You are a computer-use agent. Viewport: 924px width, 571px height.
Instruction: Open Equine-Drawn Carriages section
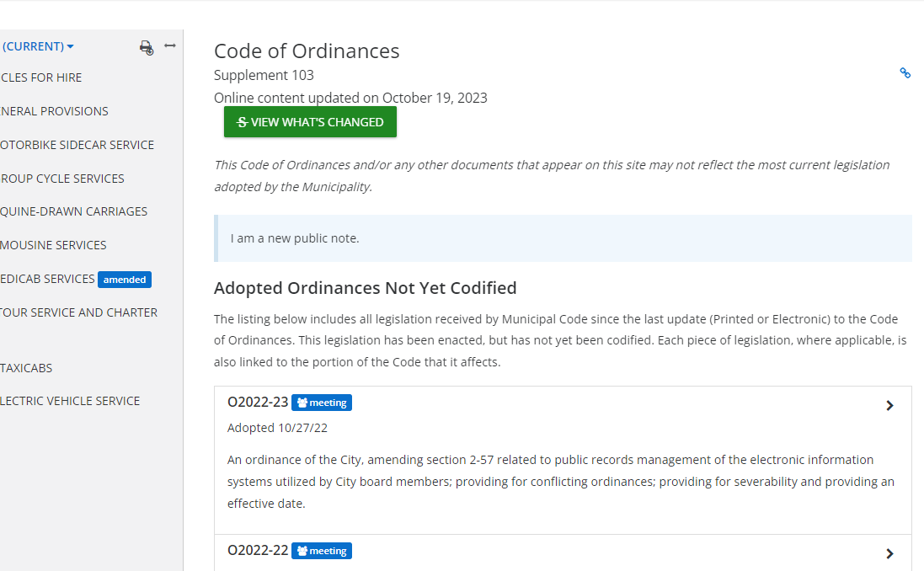pyautogui.click(x=73, y=211)
